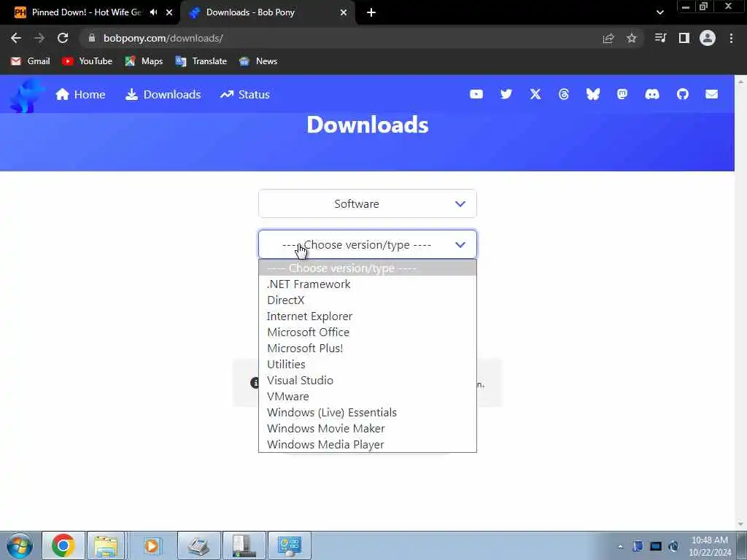This screenshot has height=560, width=747.
Task: Select the placeholder Choose version/type entry
Action: [368, 268]
